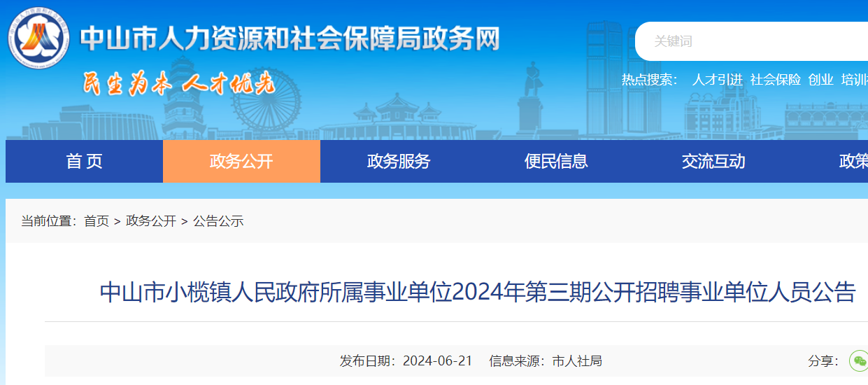This screenshot has height=385, width=868.
Task: Share the article via the WeChat icon
Action: (x=858, y=361)
